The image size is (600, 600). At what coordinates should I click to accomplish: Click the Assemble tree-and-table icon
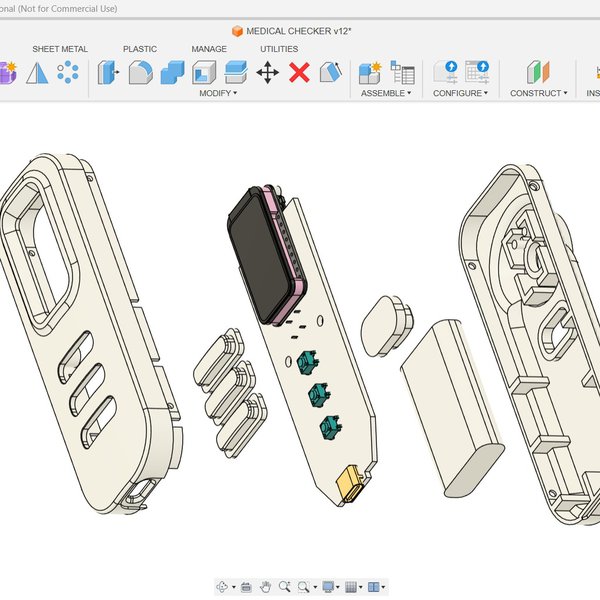pos(402,72)
